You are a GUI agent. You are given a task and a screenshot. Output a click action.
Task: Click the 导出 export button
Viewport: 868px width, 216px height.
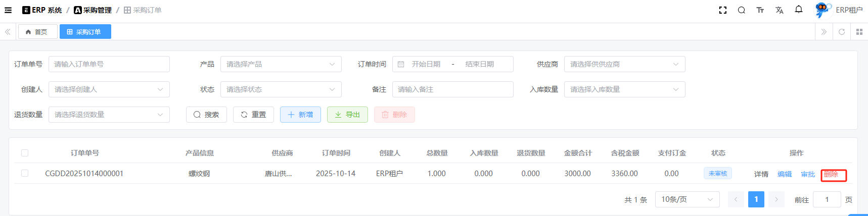click(x=347, y=115)
